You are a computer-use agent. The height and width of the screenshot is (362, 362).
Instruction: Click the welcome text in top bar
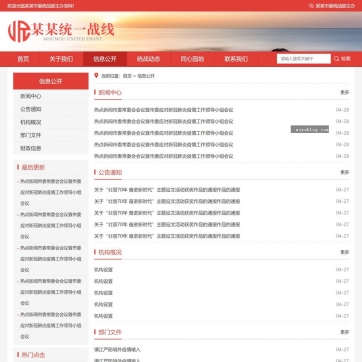pyautogui.click(x=41, y=6)
